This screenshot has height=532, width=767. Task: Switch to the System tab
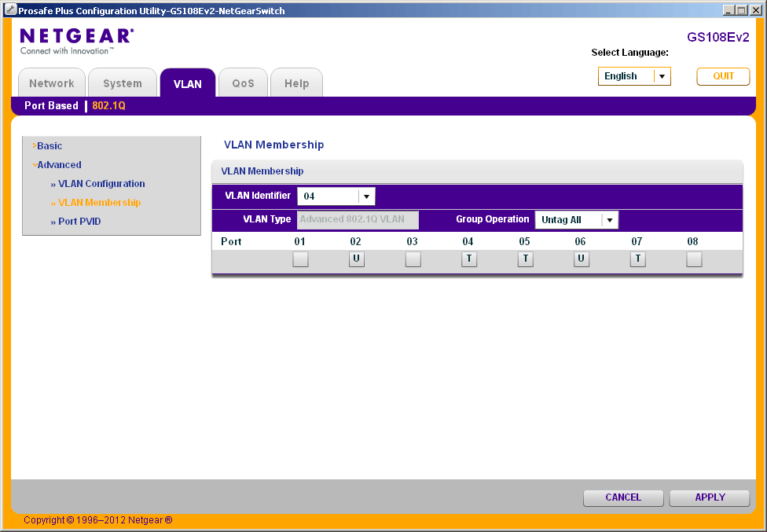coord(123,83)
